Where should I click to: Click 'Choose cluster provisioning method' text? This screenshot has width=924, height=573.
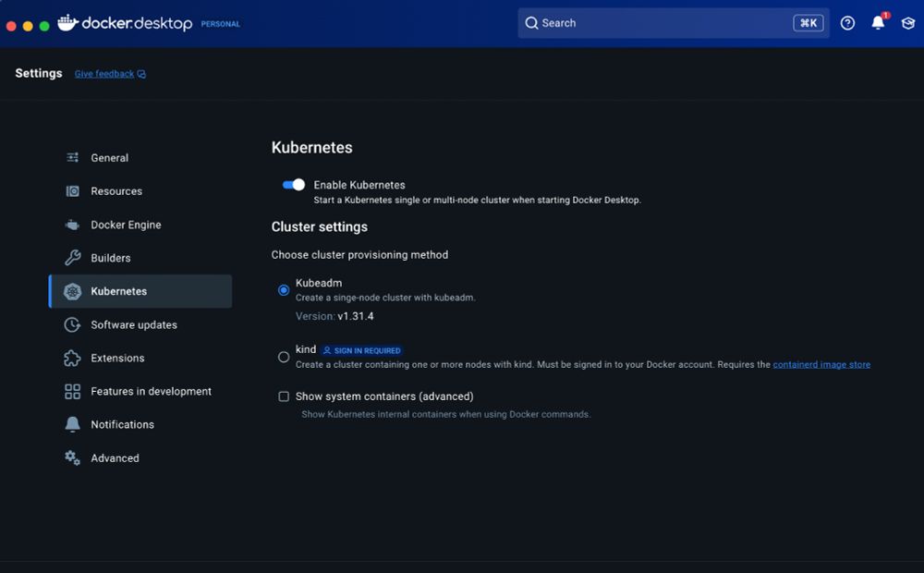click(x=359, y=255)
